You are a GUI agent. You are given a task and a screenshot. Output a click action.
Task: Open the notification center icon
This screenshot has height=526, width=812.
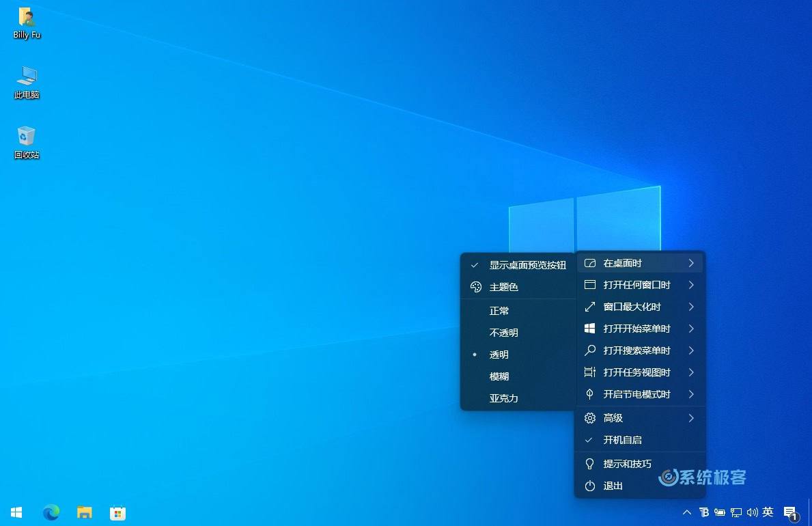[792, 513]
